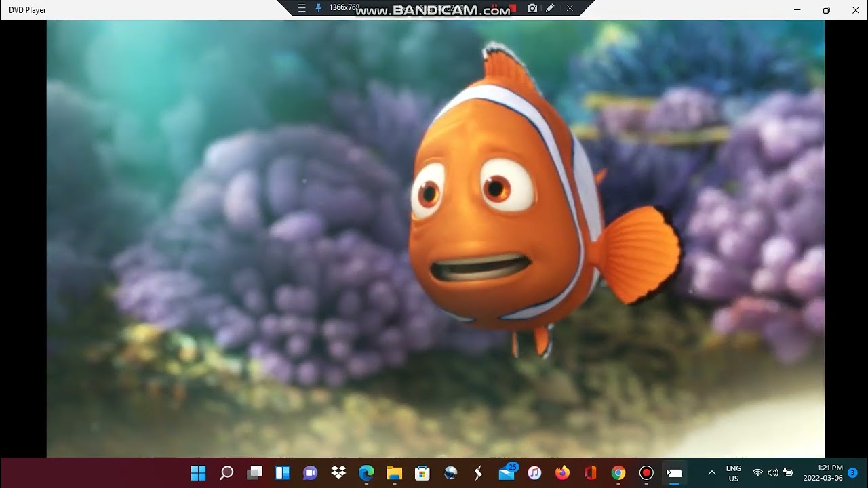Open Microsoft Office from the taskbar
The width and height of the screenshot is (868, 488).
click(x=590, y=473)
